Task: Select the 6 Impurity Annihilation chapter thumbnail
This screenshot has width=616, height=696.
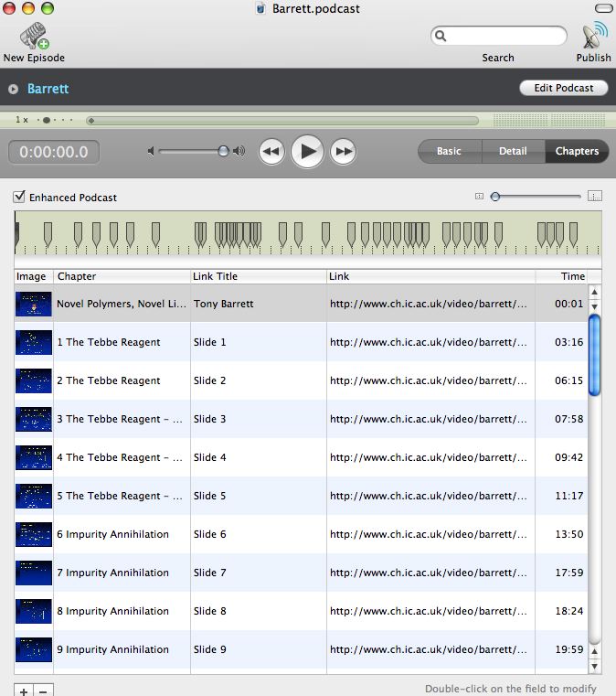Action: [x=34, y=534]
